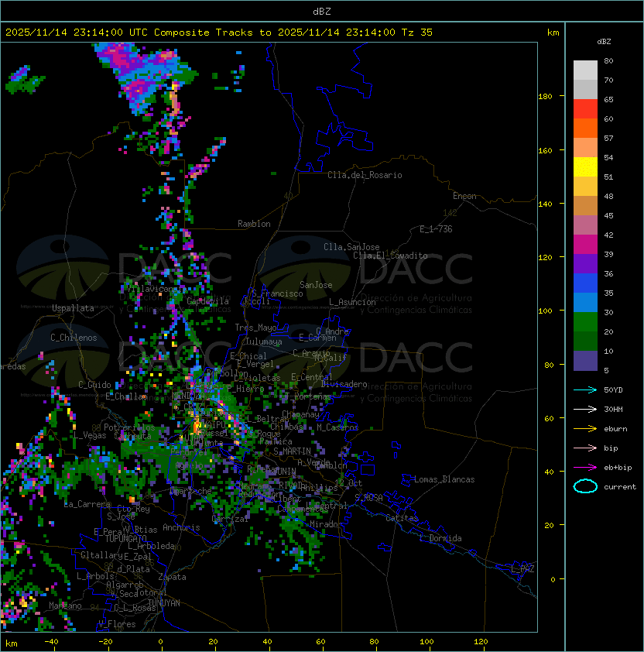Click the white 30HM arrow legend icon
The height and width of the screenshot is (652, 644).
point(585,409)
